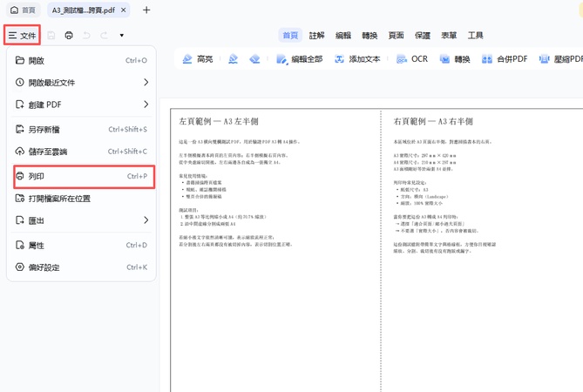Switch to the 工具 ribbon tab
The height and width of the screenshot is (392, 583).
[x=475, y=36]
